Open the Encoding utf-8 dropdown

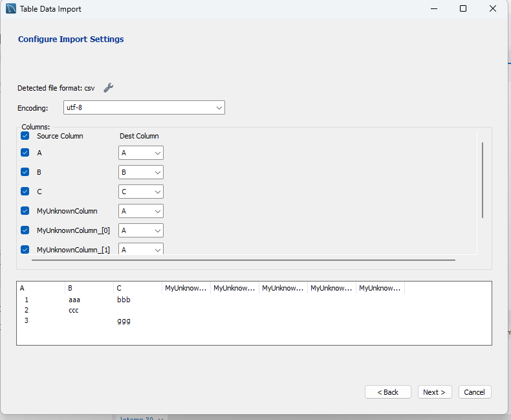[x=144, y=107]
